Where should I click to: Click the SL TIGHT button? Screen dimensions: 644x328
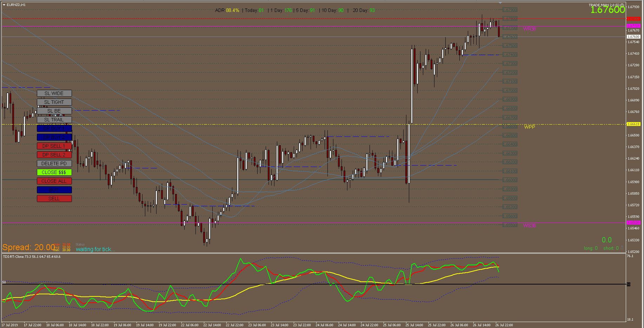[54, 102]
